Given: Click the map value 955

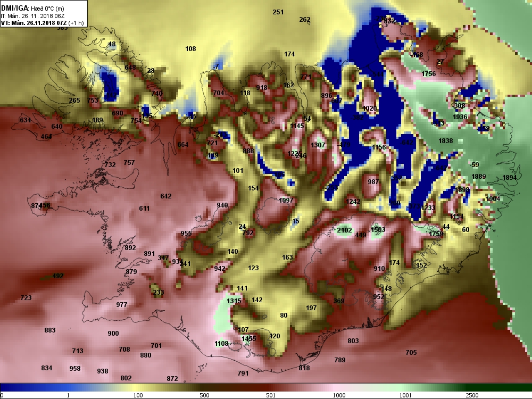Looking at the screenshot, I should [x=186, y=234].
